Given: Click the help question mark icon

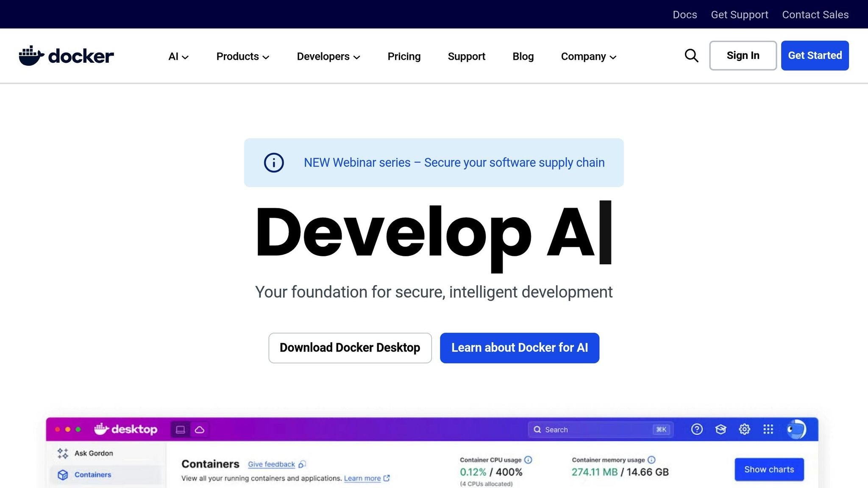Looking at the screenshot, I should tap(697, 430).
